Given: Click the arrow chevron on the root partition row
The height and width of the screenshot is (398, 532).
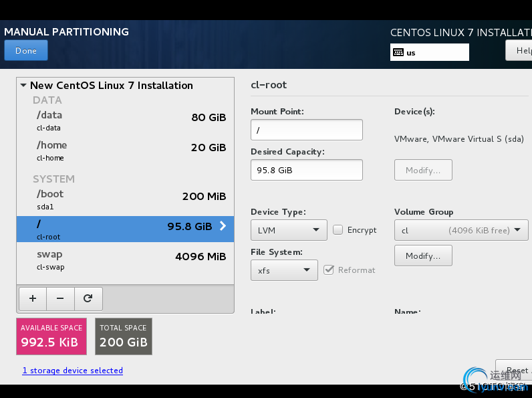Looking at the screenshot, I should [x=223, y=226].
